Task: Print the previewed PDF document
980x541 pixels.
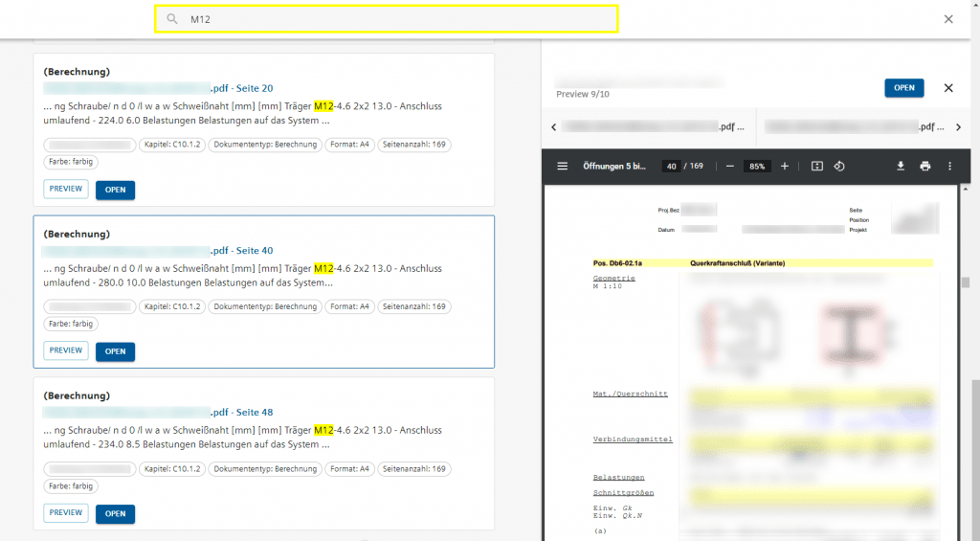Action: point(924,166)
